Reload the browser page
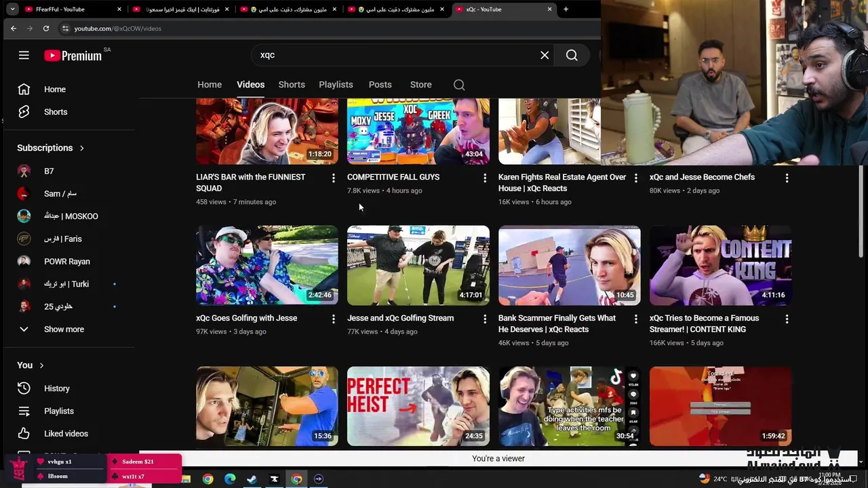868x488 pixels. tap(45, 28)
